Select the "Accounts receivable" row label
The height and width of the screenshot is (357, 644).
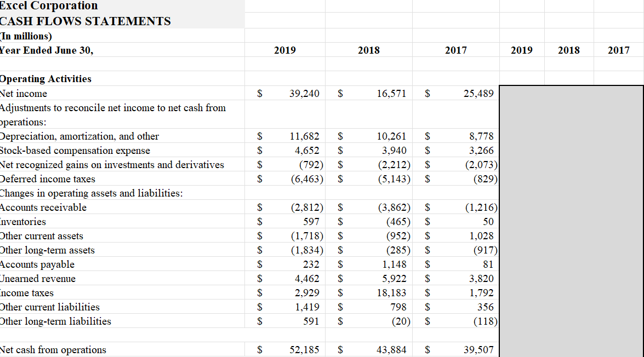coord(43,207)
